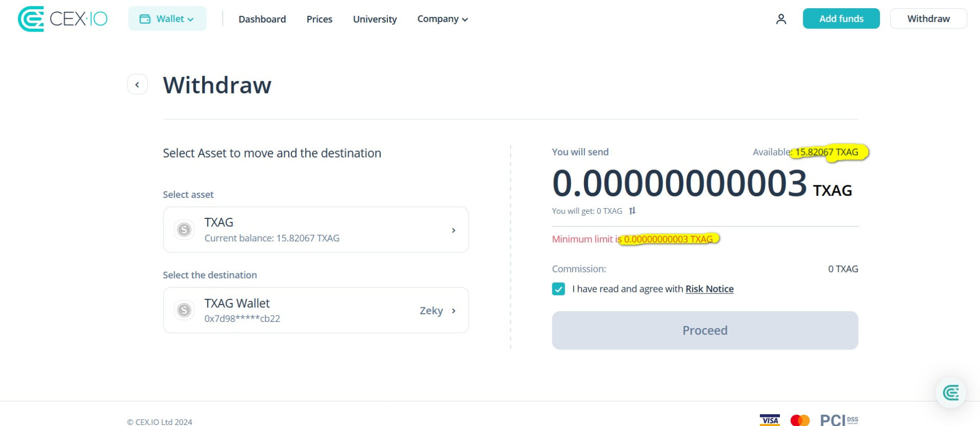Image resolution: width=980 pixels, height=426 pixels.
Task: Open user account profile icon
Action: (781, 19)
